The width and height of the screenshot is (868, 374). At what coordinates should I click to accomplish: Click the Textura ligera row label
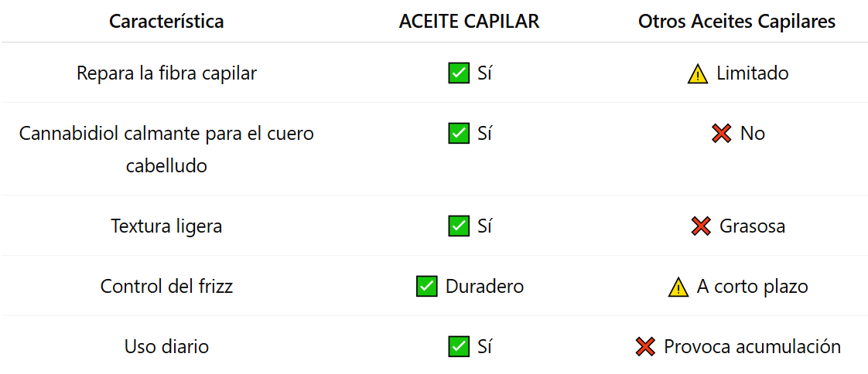coord(166,226)
